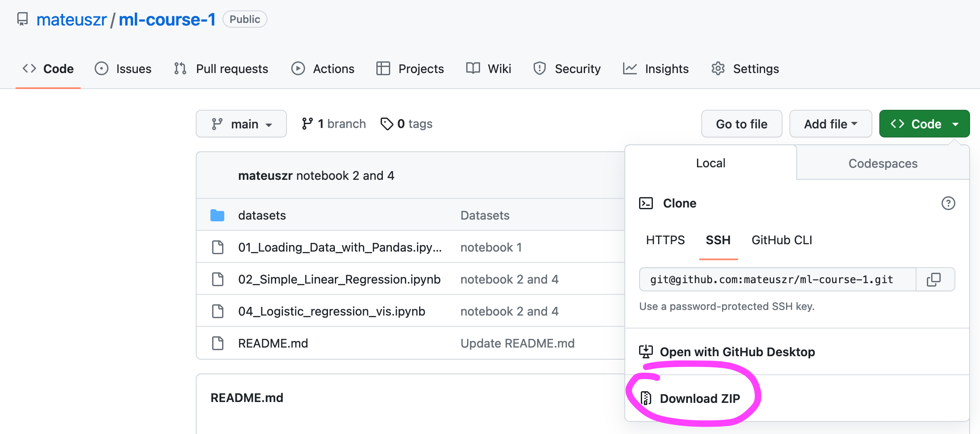Click mateuszr author in latest commit header
Image resolution: width=980 pixels, height=434 pixels.
265,176
